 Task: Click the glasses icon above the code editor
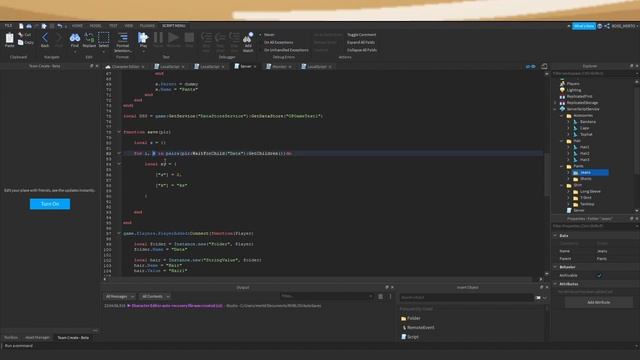[531, 67]
